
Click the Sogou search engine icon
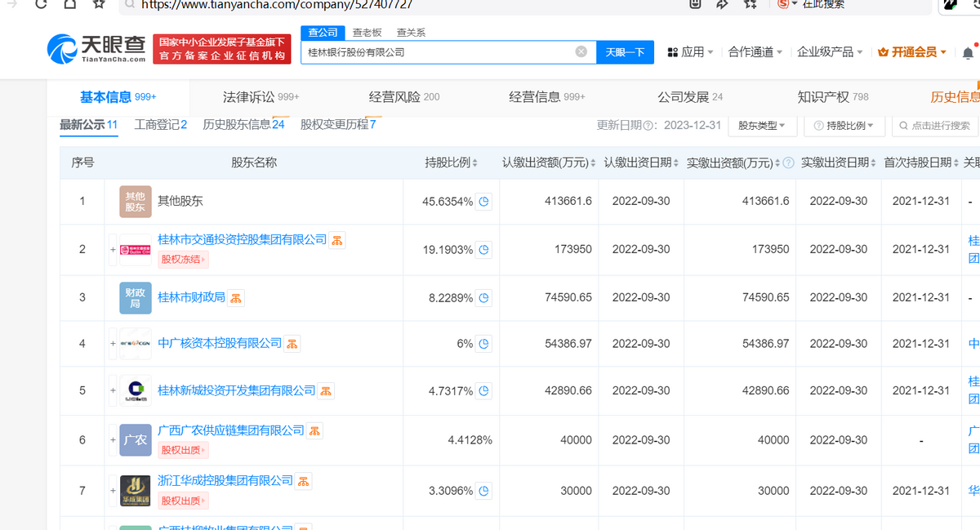click(x=782, y=4)
